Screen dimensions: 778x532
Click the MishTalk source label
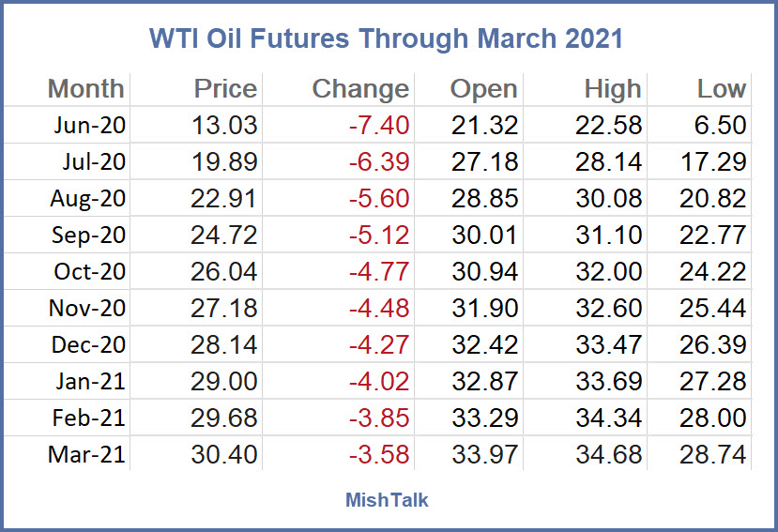tap(387, 500)
